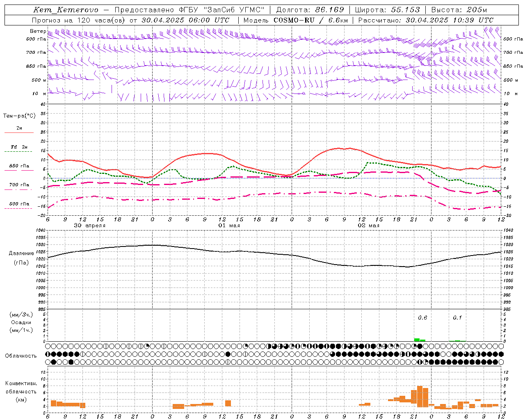Click the '01 мая' date label
Image resolution: width=525 pixels, height=420 pixels.
tap(229, 225)
